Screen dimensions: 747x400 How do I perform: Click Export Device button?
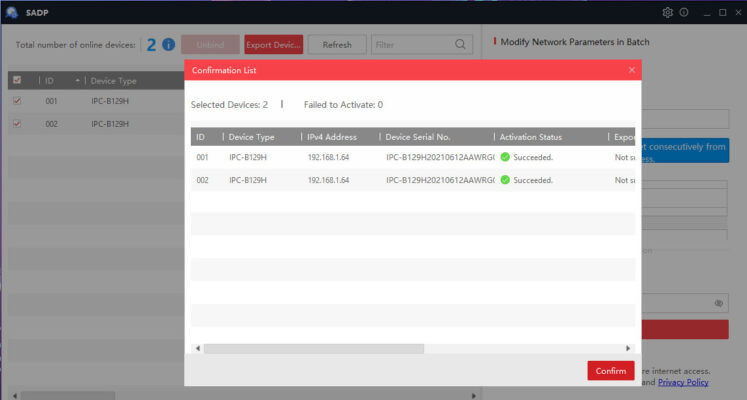coord(273,45)
